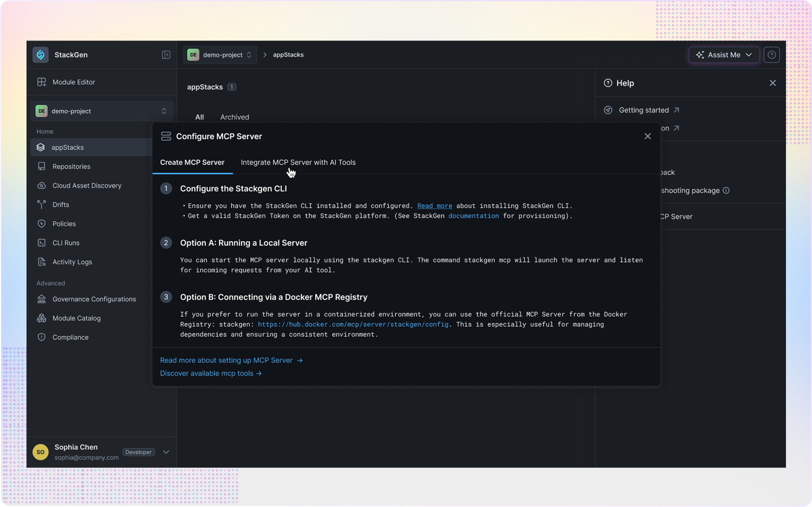
Task: Click the Repositories sidebar icon
Action: 42,167
